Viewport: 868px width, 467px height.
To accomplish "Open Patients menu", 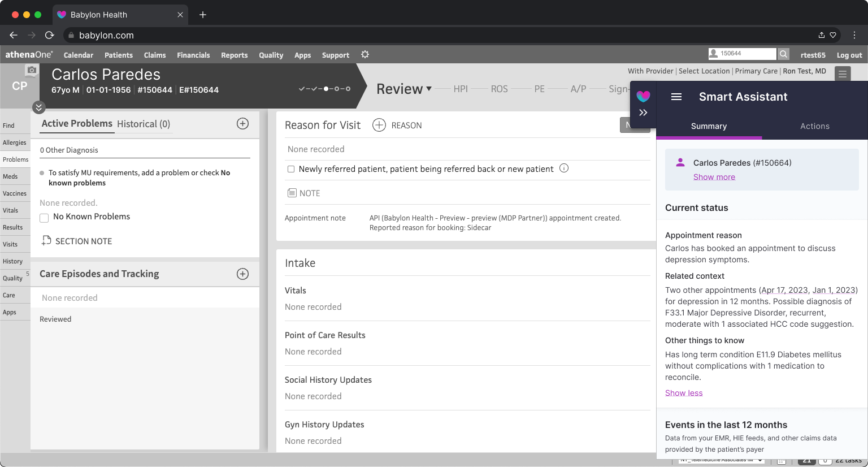I will (119, 55).
